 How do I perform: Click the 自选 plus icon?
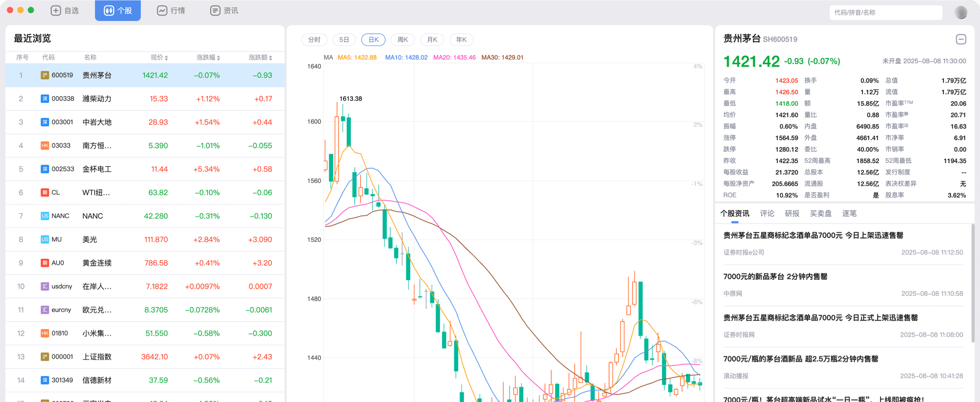56,11
